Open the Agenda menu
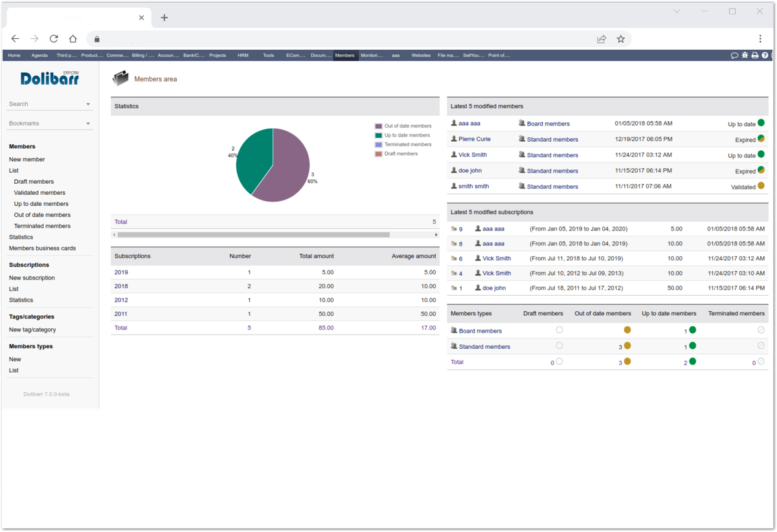This screenshot has height=532, width=777. tap(39, 56)
